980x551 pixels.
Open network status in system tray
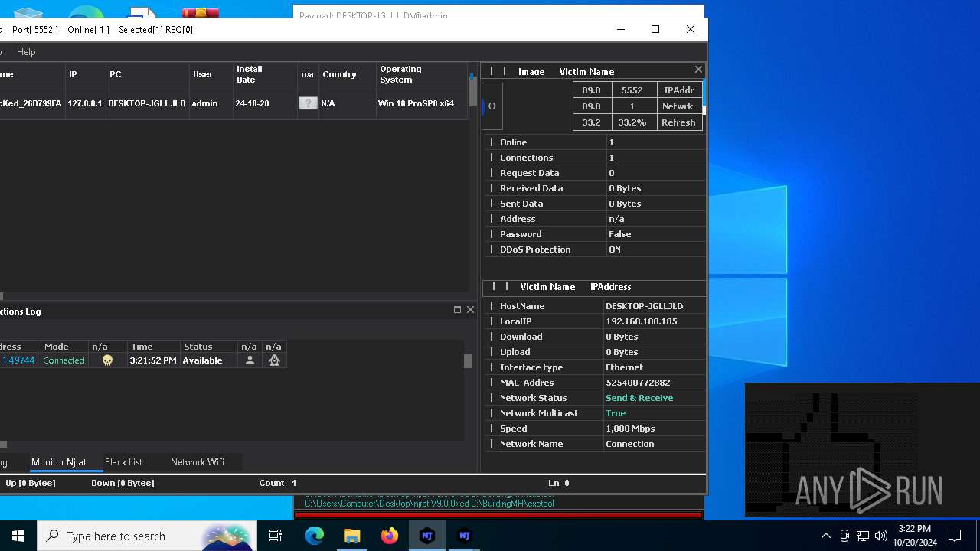[x=863, y=536]
